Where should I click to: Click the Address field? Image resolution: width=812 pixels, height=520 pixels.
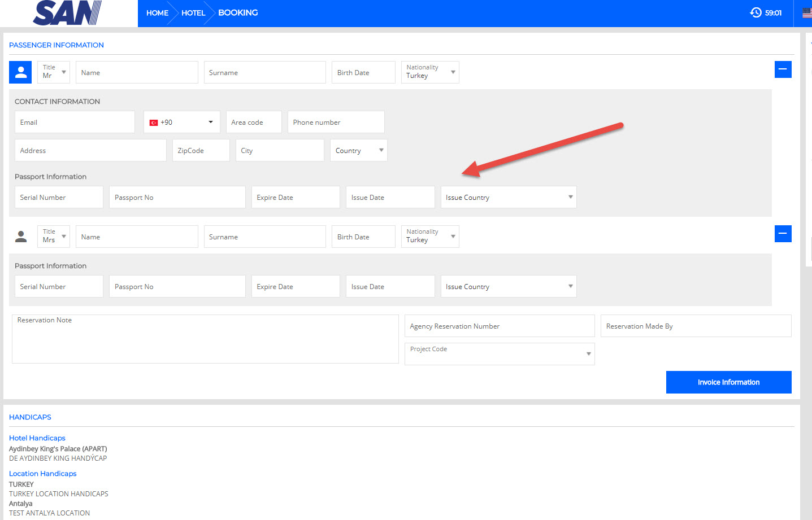point(90,150)
